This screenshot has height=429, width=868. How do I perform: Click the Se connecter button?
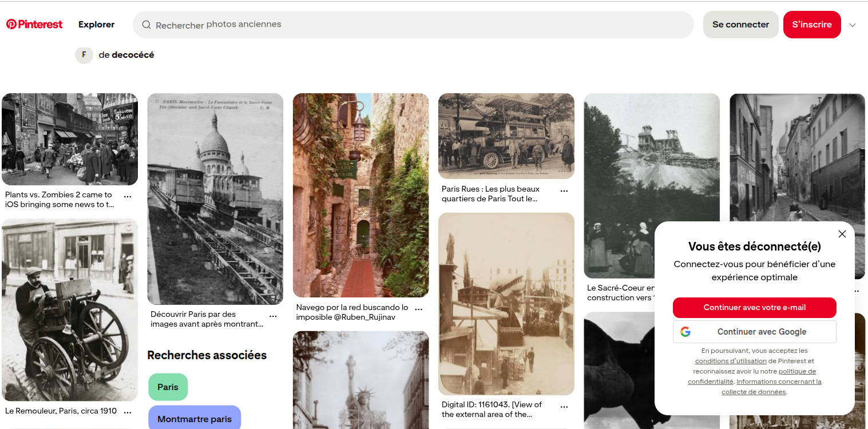click(740, 25)
